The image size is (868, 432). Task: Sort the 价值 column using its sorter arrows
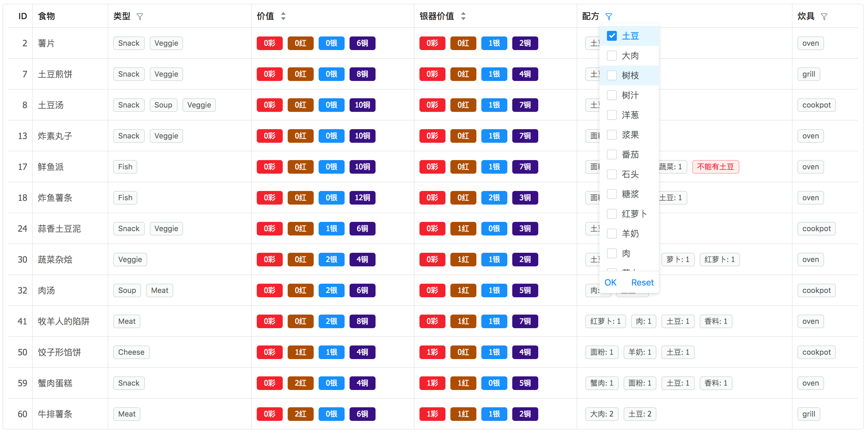(x=283, y=16)
